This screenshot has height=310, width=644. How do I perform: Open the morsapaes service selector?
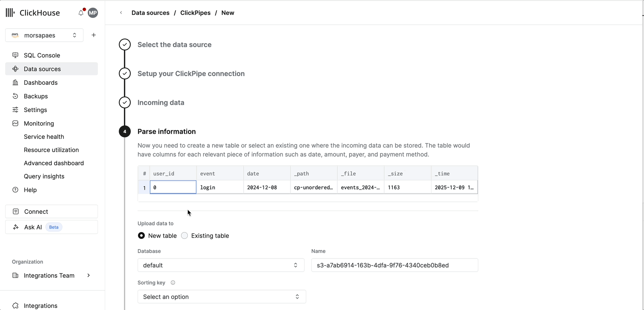coord(44,35)
